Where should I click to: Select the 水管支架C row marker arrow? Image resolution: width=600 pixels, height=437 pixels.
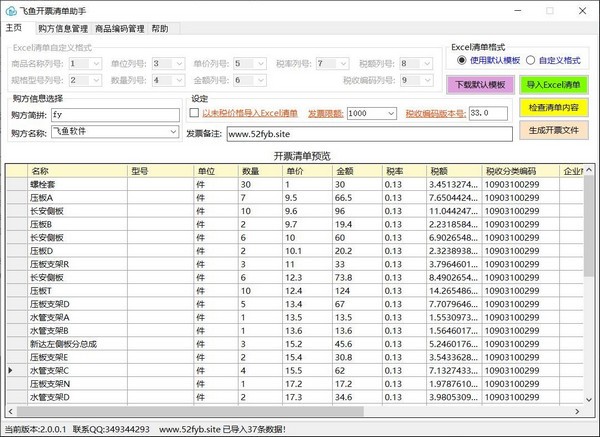click(x=11, y=370)
